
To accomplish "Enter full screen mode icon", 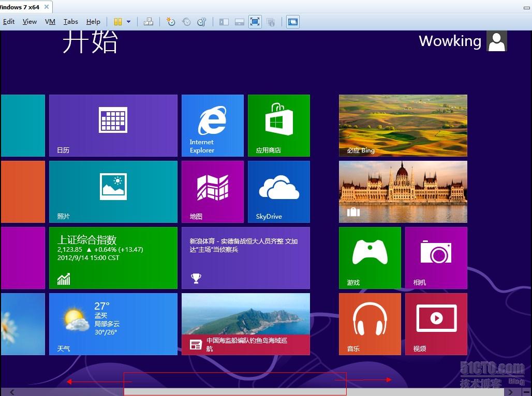I will (255, 22).
